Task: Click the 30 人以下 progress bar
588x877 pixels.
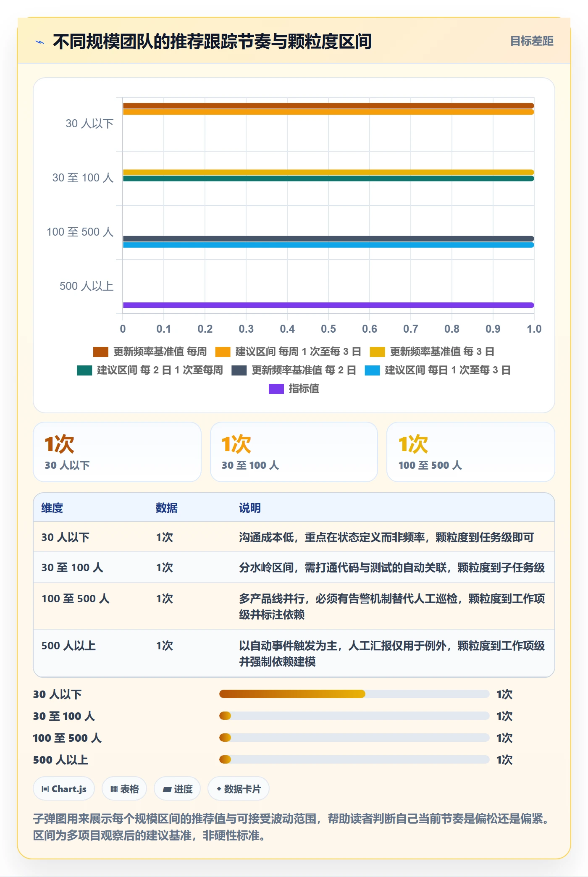Action: (x=354, y=694)
